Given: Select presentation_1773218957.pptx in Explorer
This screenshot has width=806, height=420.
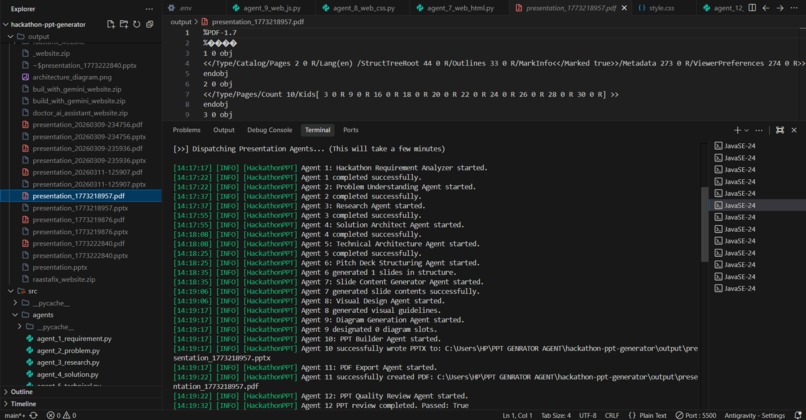Looking at the screenshot, I should point(80,208).
